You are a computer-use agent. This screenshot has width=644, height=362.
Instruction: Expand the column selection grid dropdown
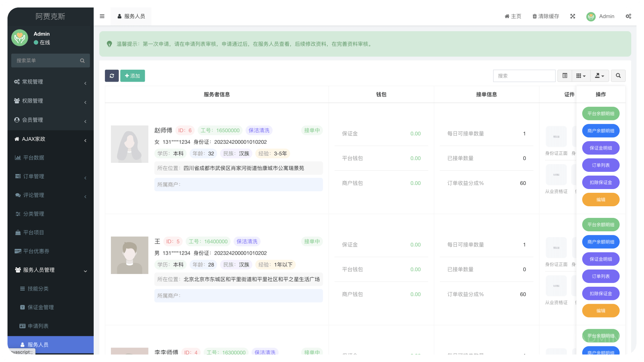pos(581,76)
